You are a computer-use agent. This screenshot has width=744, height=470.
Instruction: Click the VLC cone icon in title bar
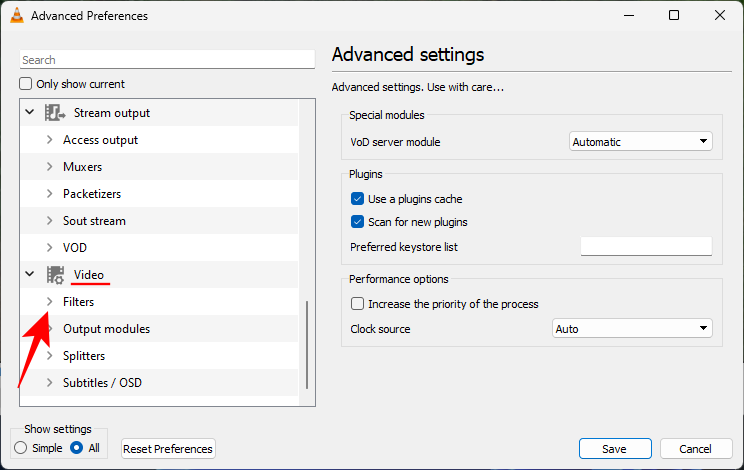pyautogui.click(x=17, y=15)
